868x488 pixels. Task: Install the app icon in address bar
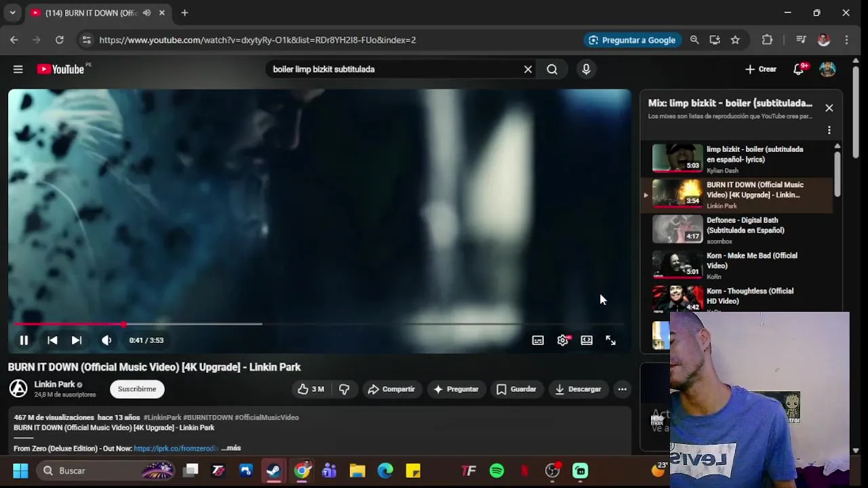click(x=715, y=40)
